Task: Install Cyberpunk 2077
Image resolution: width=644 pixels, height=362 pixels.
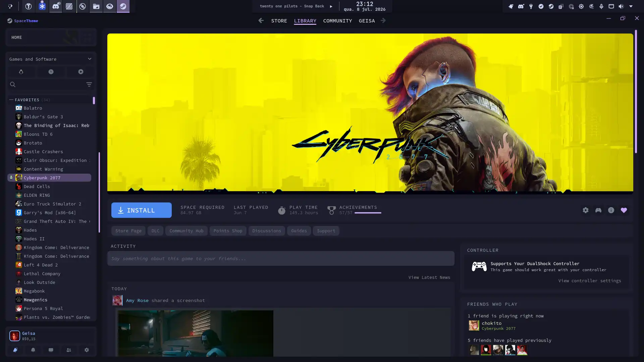Action: (x=142, y=210)
